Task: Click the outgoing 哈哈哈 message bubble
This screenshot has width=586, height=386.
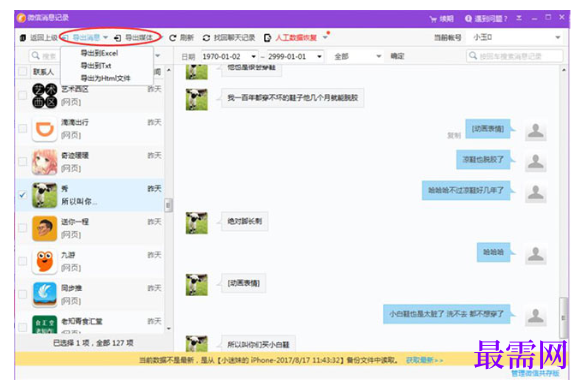Action: pos(494,252)
